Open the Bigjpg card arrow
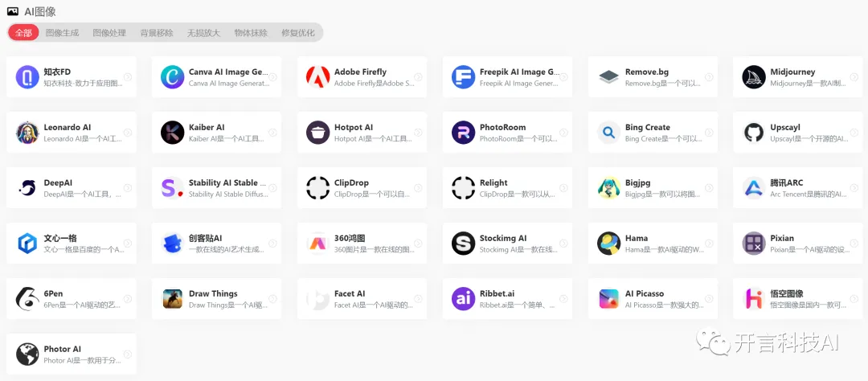Screen dimensions: 868x381 [709, 188]
